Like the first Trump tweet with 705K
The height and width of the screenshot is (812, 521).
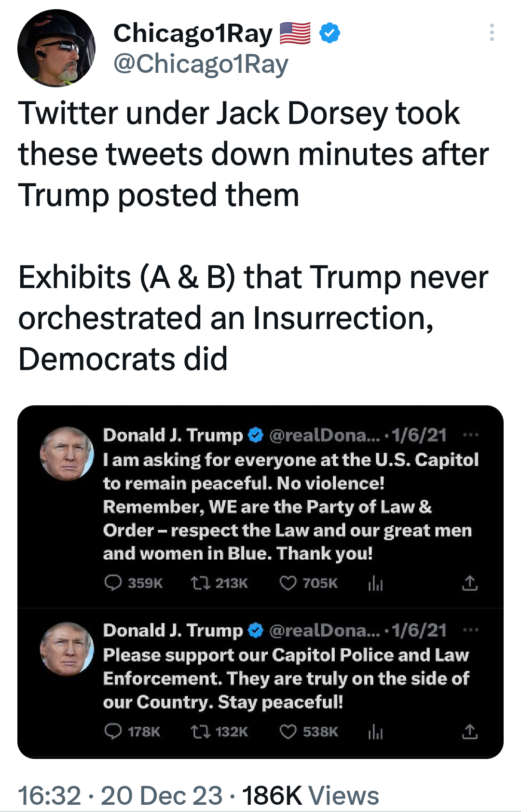[x=288, y=583]
